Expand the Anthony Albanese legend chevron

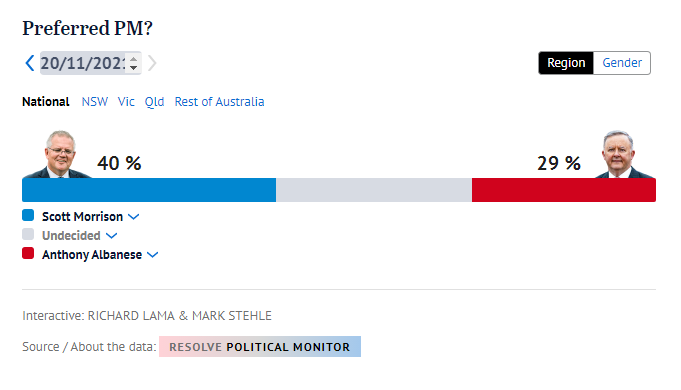(x=152, y=254)
